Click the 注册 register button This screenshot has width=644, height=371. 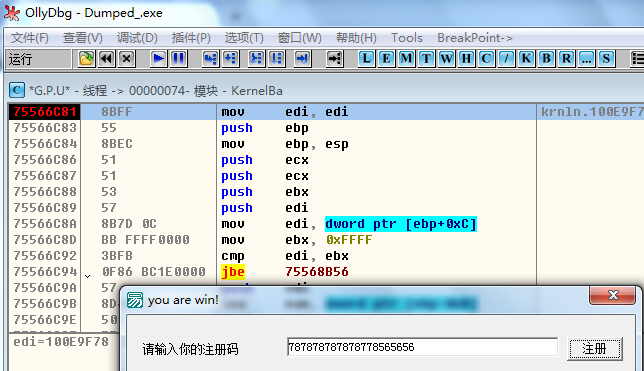pyautogui.click(x=594, y=349)
